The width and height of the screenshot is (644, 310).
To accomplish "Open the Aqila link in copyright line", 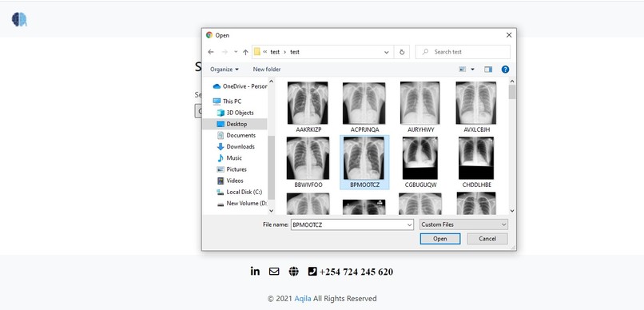I will (303, 299).
